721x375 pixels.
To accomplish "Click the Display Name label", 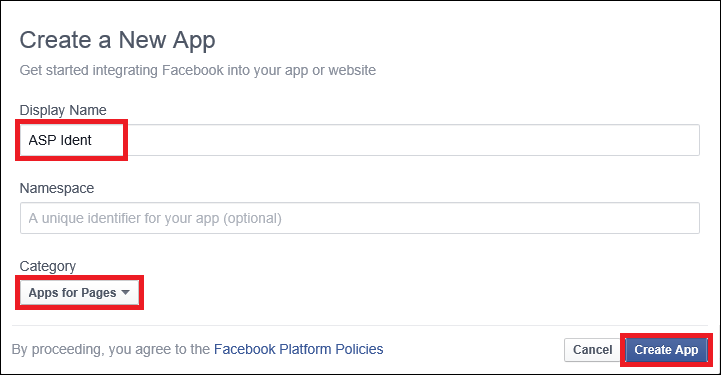I will pyautogui.click(x=63, y=110).
